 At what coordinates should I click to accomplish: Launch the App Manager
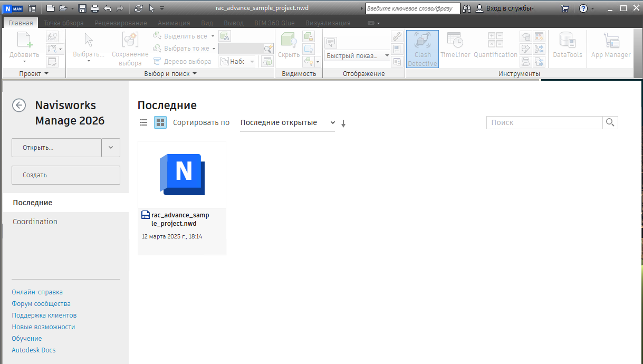611,45
